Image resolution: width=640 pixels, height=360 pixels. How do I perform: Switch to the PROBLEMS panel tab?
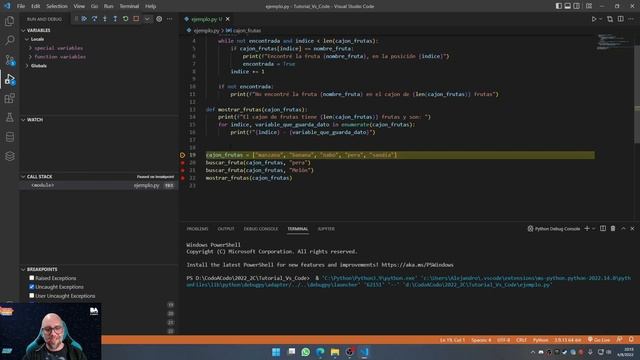(x=198, y=229)
